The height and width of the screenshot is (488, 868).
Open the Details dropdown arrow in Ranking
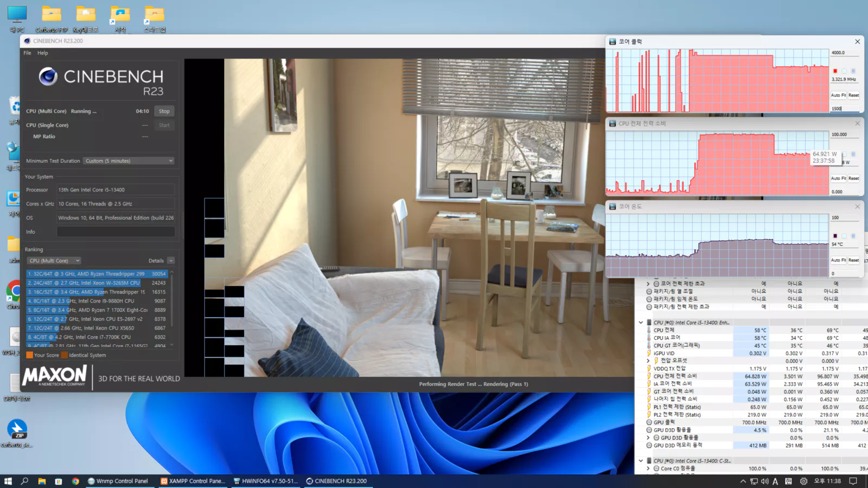point(171,261)
